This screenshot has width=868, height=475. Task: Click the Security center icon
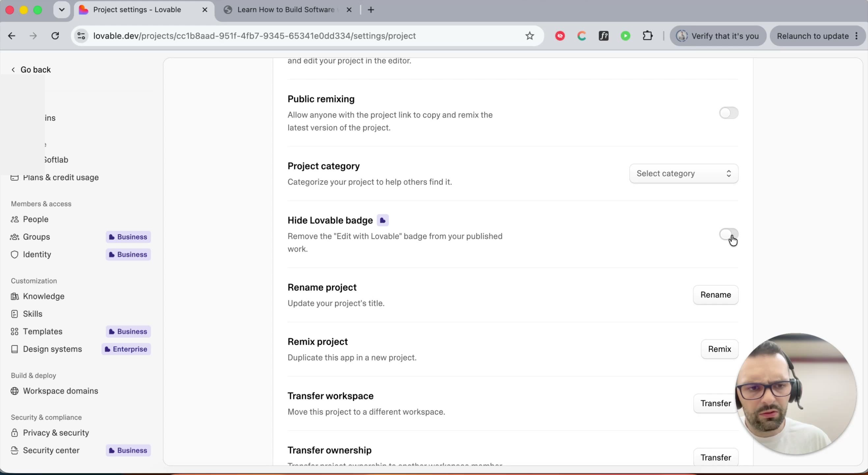14,450
